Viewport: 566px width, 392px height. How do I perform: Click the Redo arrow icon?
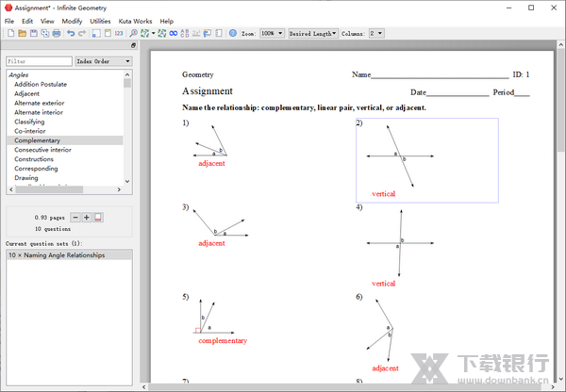click(x=82, y=33)
